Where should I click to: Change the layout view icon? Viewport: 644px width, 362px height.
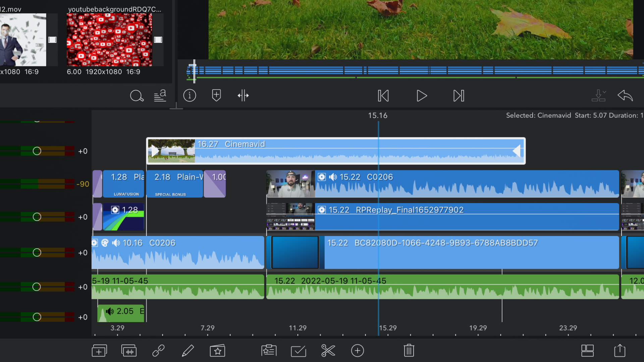point(587,351)
